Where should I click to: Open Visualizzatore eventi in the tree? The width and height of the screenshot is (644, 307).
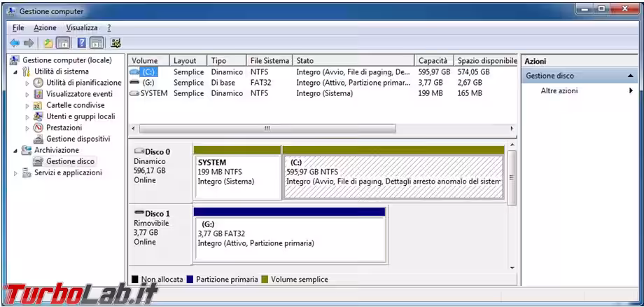click(78, 94)
